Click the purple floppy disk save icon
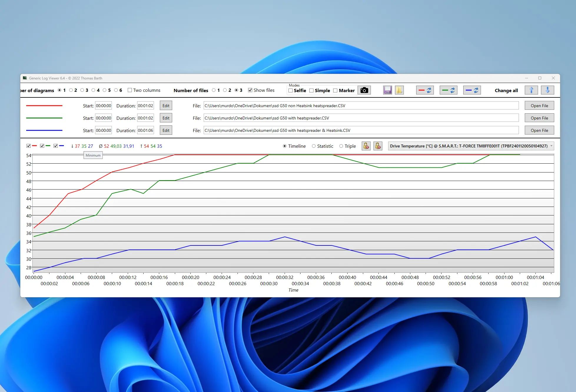The height and width of the screenshot is (392, 576). (387, 90)
